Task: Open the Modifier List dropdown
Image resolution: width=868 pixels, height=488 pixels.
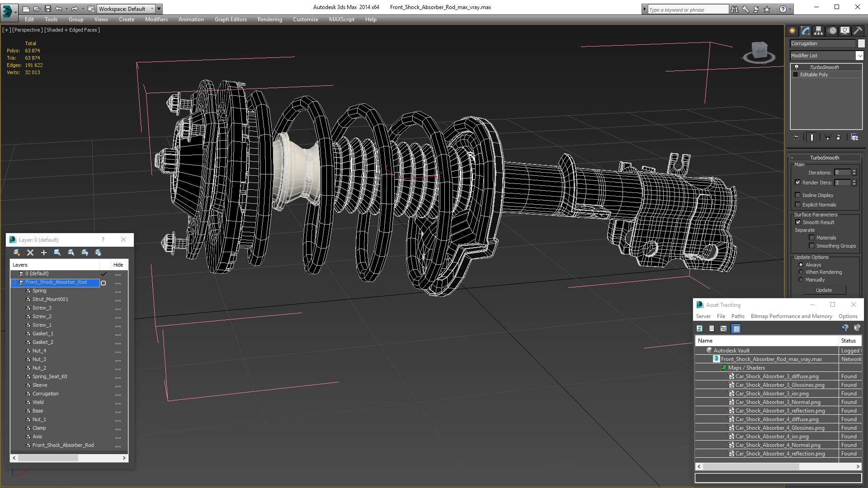Action: [x=859, y=56]
